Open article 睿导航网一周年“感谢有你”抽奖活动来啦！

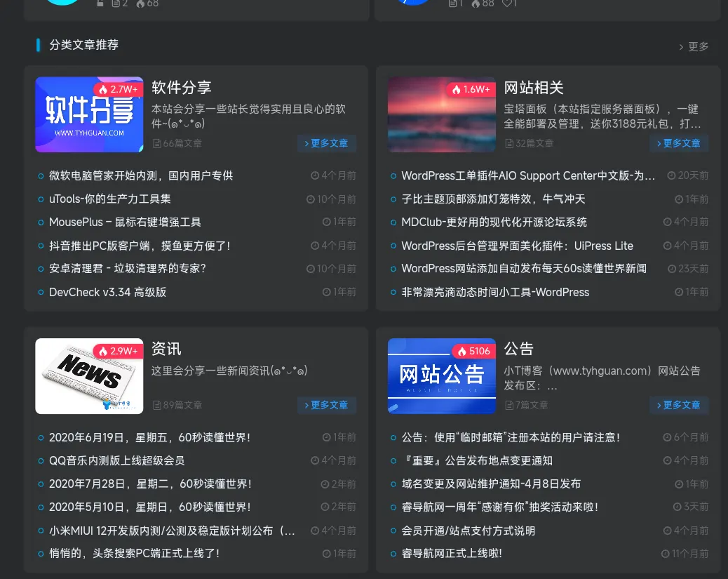tap(499, 507)
